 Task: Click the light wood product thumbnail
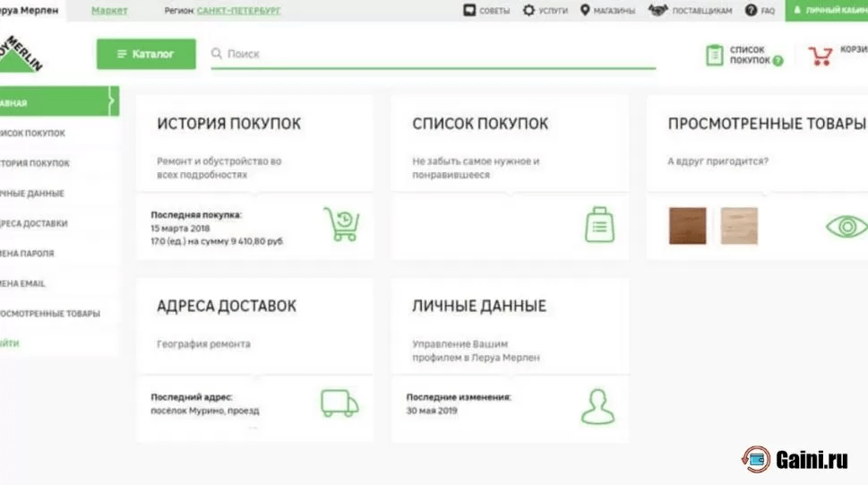[739, 226]
